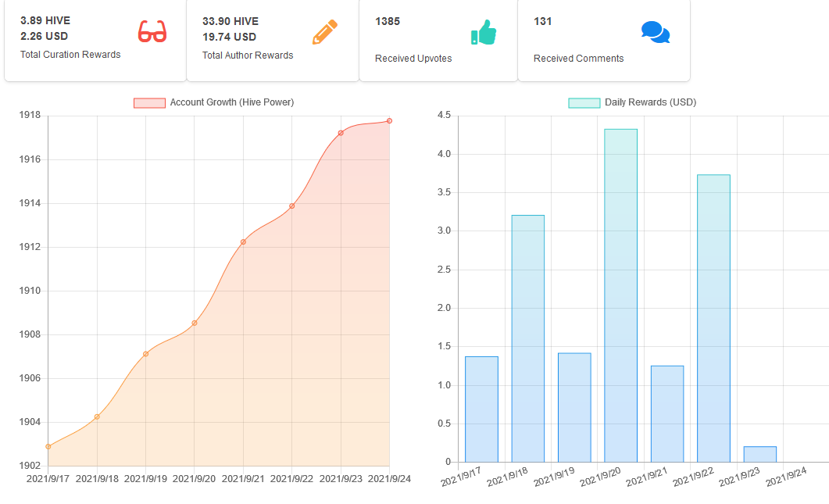Click the tallest bar for 2021/9/20

620,295
